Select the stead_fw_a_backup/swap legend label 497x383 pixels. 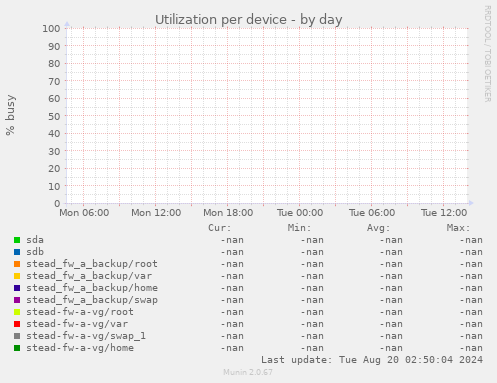(x=92, y=300)
